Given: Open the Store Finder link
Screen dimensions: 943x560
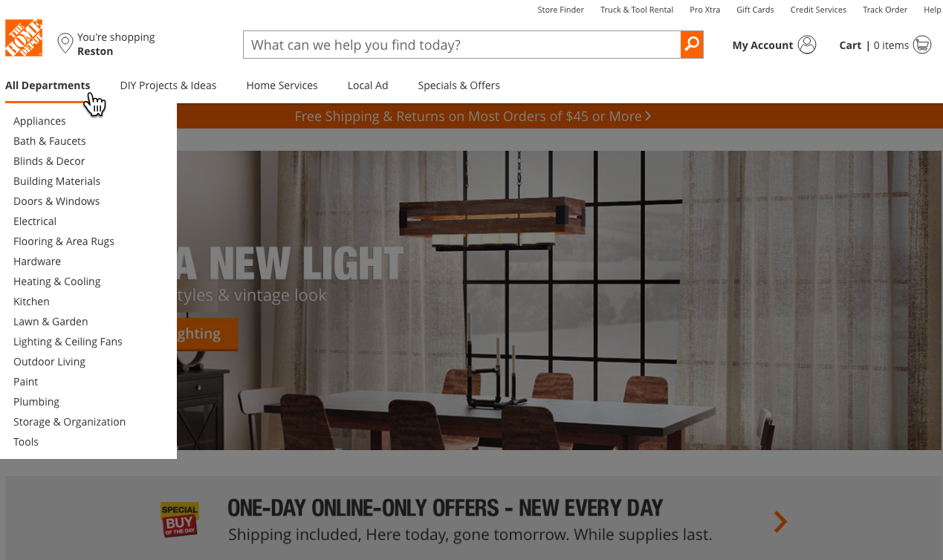Looking at the screenshot, I should pos(561,10).
